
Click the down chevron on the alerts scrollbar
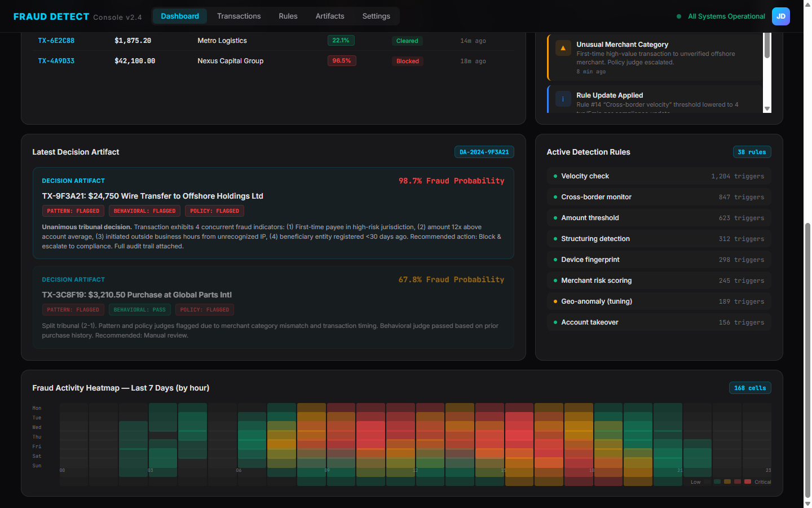coord(767,109)
